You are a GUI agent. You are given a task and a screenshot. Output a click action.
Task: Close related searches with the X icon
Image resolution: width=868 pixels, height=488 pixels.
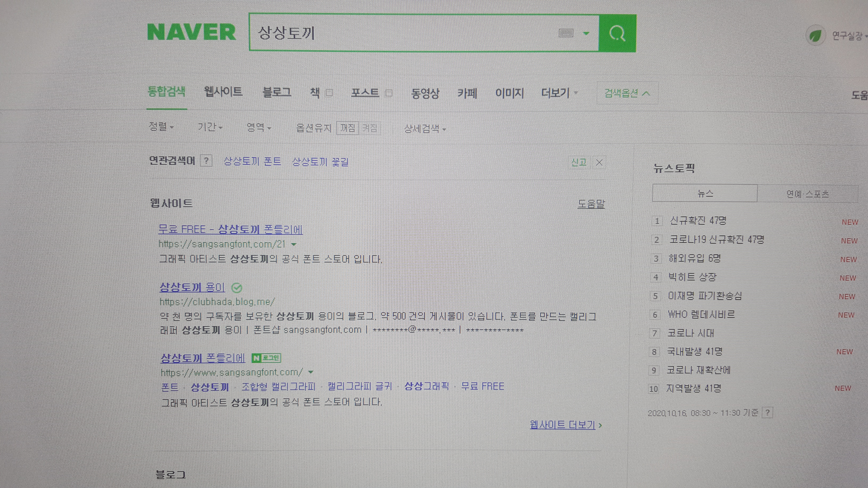point(599,163)
